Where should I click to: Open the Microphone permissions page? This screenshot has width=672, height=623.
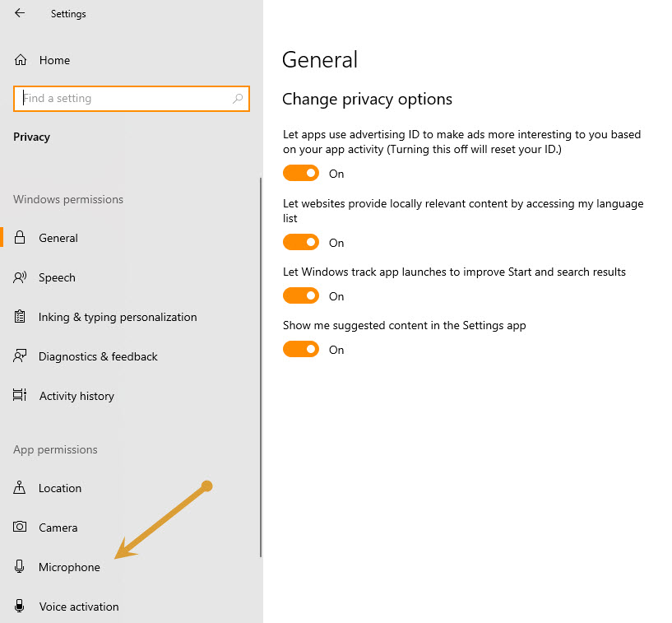pos(130,567)
